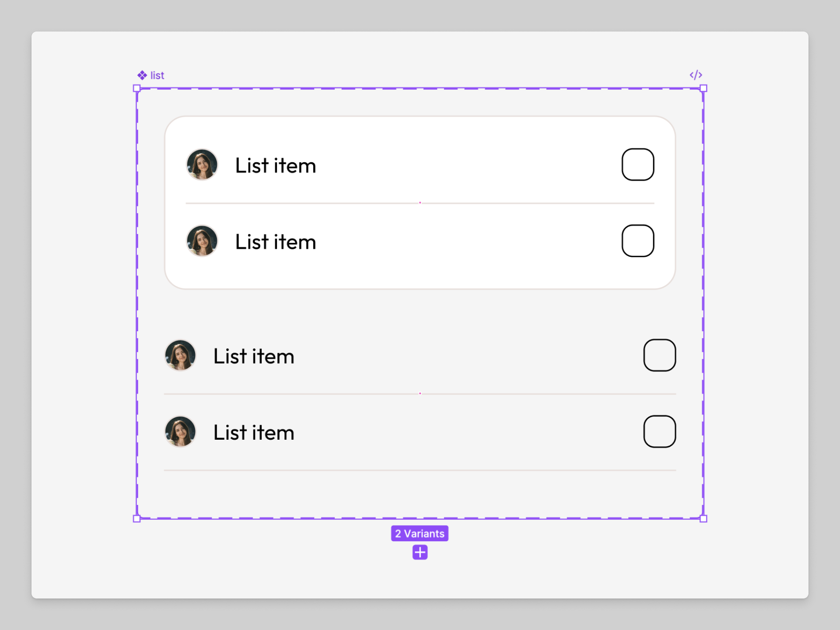Select the avatar in the card's second row
Viewport: 840px width, 630px height.
tap(202, 241)
